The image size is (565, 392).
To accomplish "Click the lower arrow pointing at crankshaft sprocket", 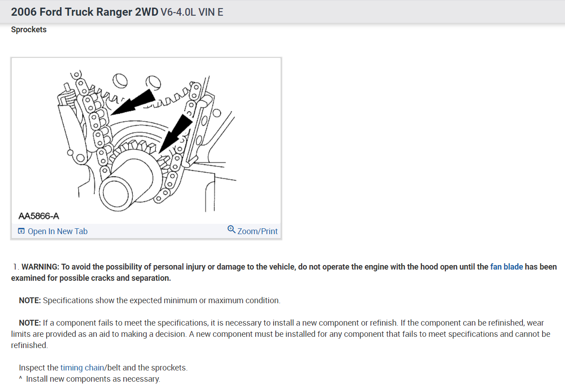I will pos(175,134).
